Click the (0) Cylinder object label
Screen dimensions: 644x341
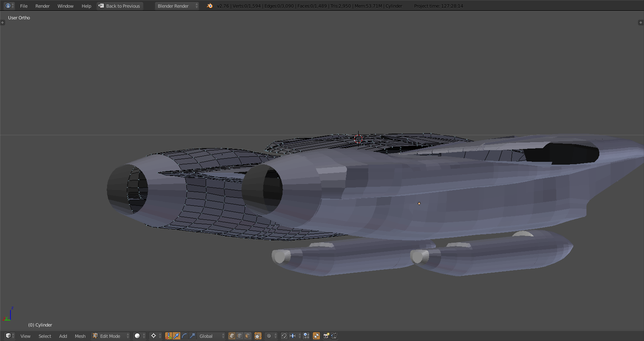(40, 325)
